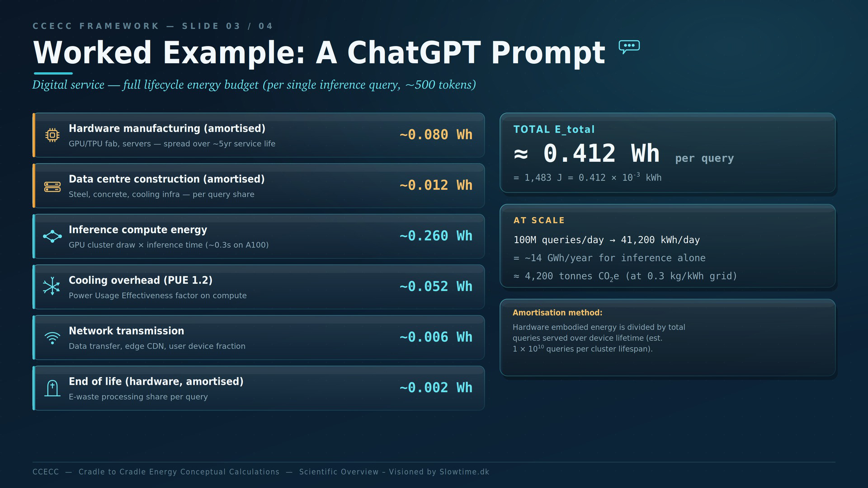This screenshot has width=868, height=488.
Task: Click the ~0.080 Wh hardware value
Action: [436, 135]
